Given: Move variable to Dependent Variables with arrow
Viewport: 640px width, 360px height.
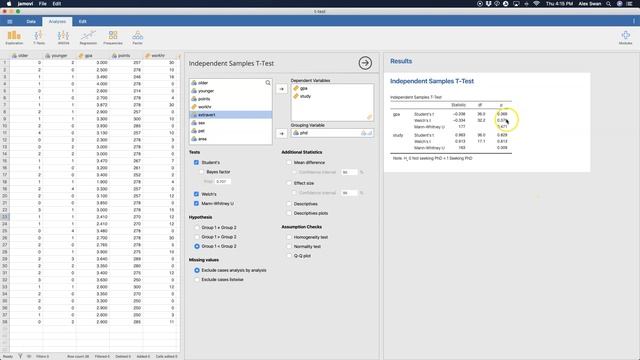Looking at the screenshot, I should click(x=282, y=89).
